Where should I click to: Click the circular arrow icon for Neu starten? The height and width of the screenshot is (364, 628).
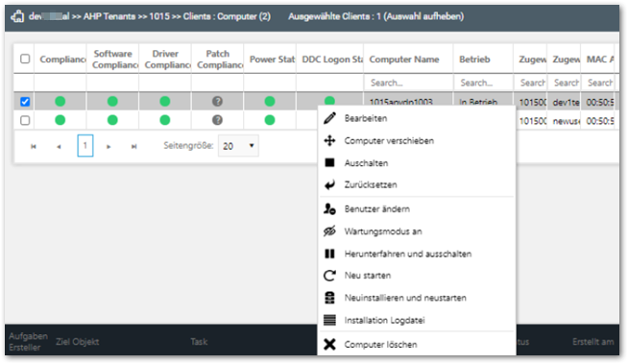click(x=329, y=276)
